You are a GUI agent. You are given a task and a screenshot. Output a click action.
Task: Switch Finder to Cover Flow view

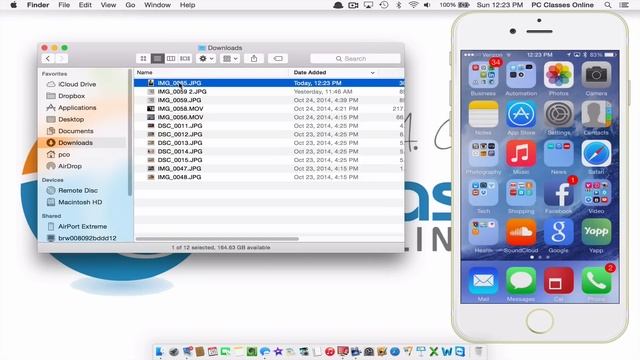[185, 59]
